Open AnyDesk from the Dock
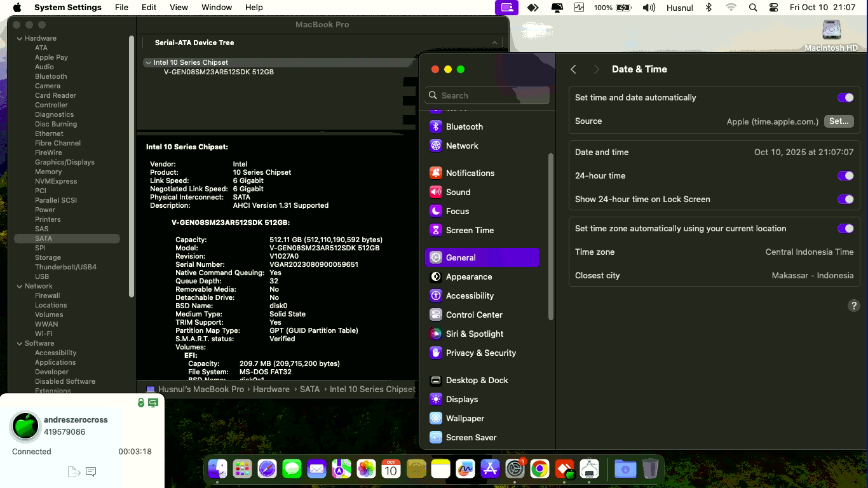The image size is (868, 488). click(x=564, y=469)
